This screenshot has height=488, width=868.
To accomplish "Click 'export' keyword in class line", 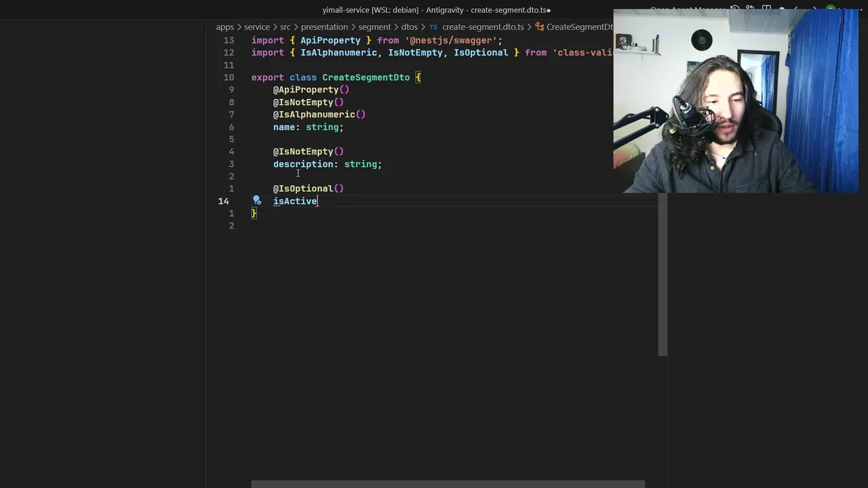I will point(268,77).
